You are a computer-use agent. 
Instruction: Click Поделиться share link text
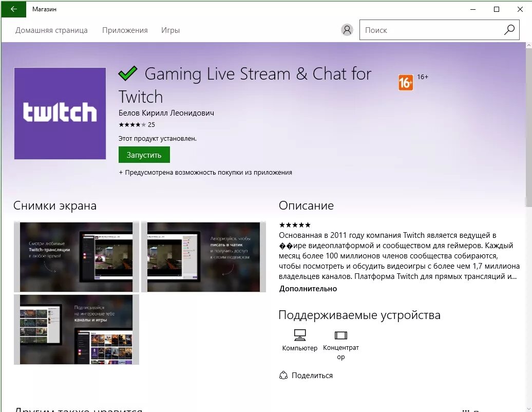[x=312, y=376]
